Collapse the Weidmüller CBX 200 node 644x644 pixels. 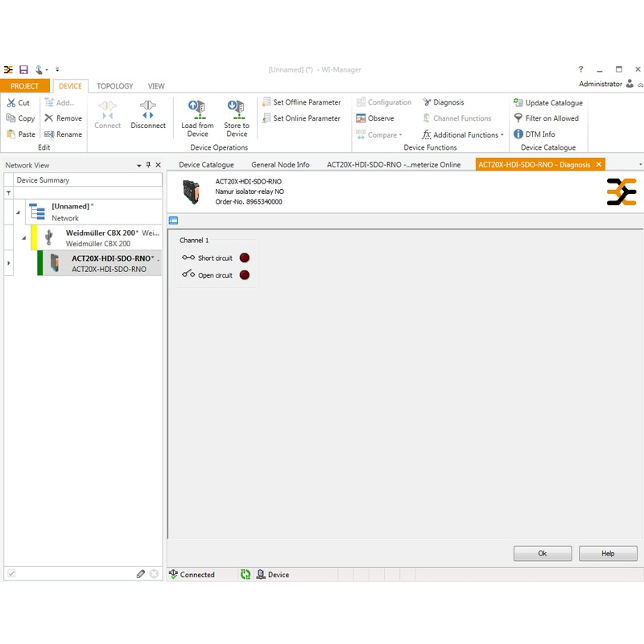[x=24, y=237]
